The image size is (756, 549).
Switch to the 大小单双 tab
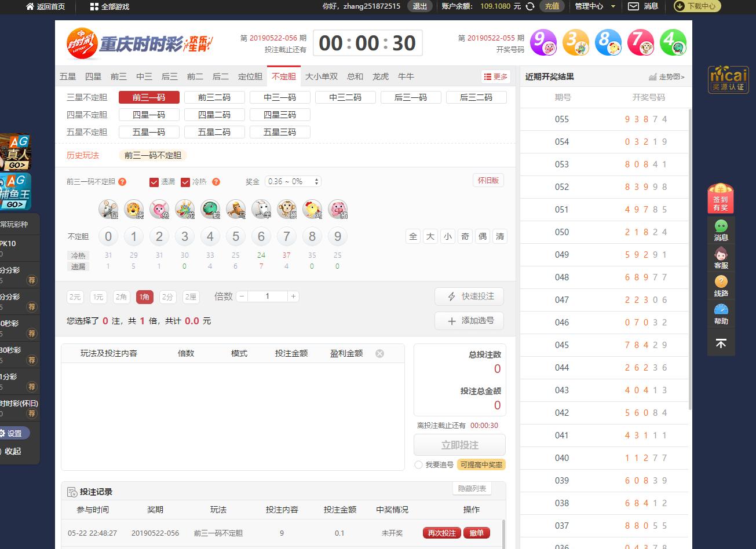322,76
